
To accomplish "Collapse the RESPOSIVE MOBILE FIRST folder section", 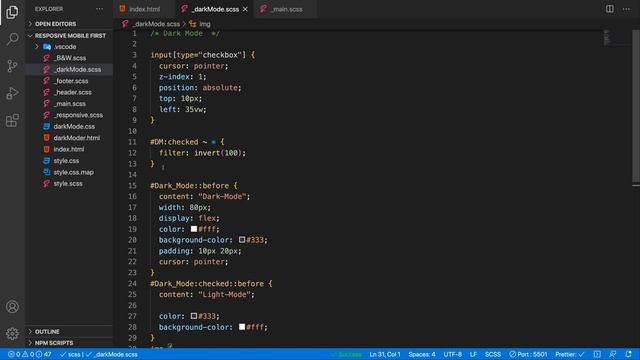I will pos(69,36).
